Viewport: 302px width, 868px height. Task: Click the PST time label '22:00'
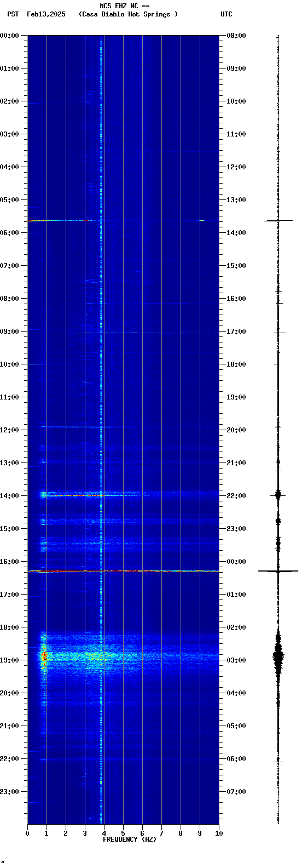point(9,759)
